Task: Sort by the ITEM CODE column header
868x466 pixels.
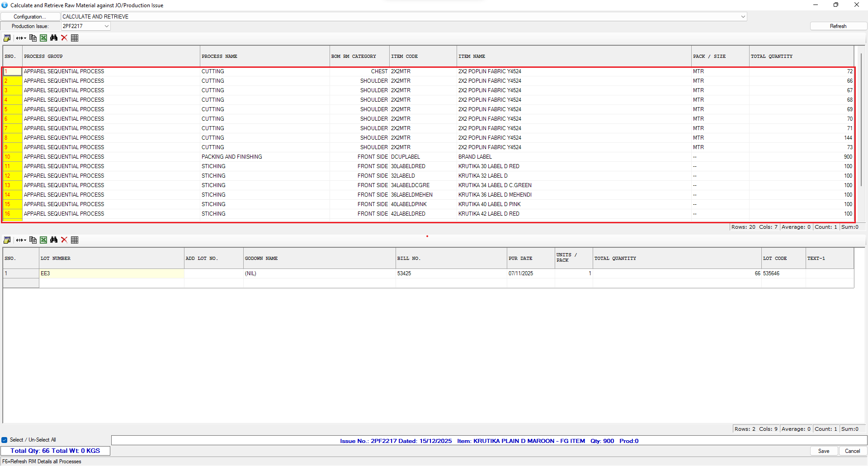Action: coord(423,56)
